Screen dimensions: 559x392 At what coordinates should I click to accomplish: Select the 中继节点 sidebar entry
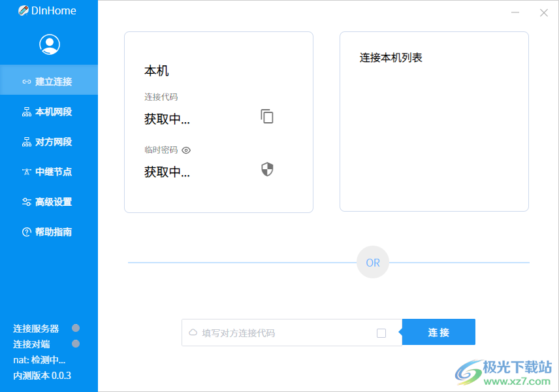click(49, 172)
